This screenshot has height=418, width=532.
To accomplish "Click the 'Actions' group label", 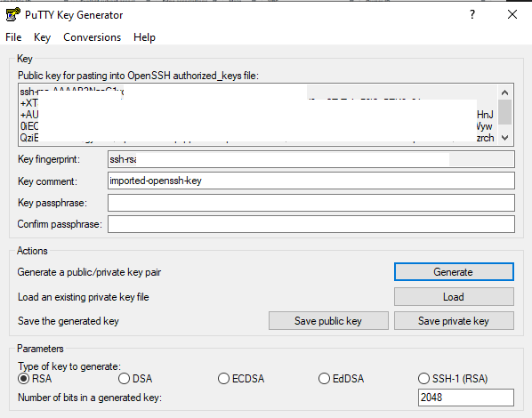I will point(32,251).
